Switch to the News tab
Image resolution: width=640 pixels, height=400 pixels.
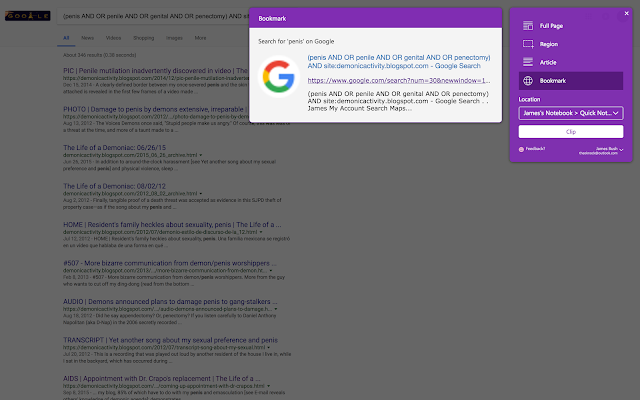(87, 38)
